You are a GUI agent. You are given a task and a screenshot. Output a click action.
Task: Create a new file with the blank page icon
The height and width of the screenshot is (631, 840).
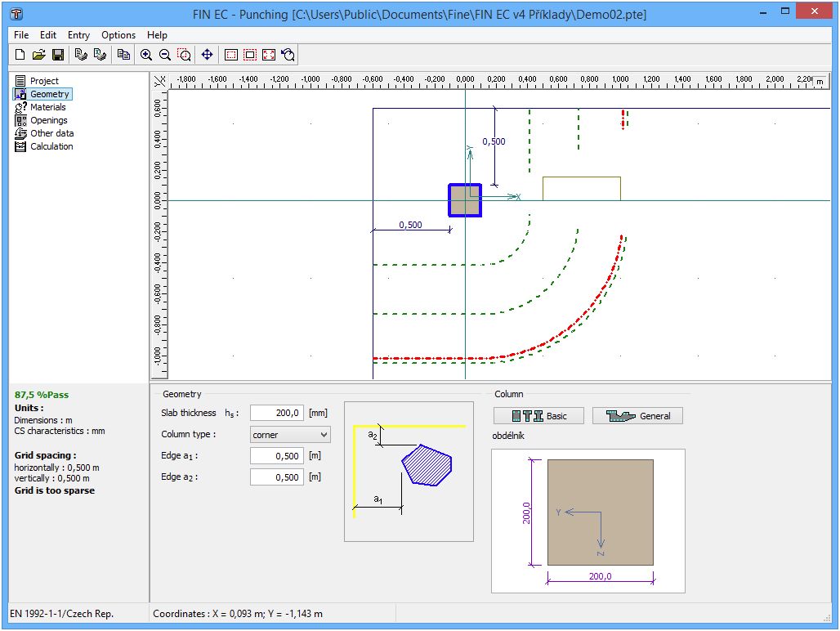point(20,55)
